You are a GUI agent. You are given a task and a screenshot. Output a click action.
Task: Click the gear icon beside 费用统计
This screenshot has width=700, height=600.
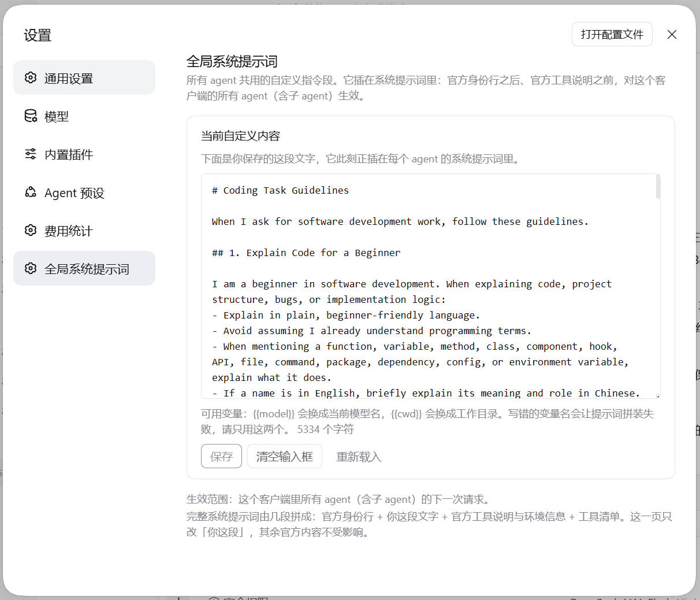coord(31,230)
